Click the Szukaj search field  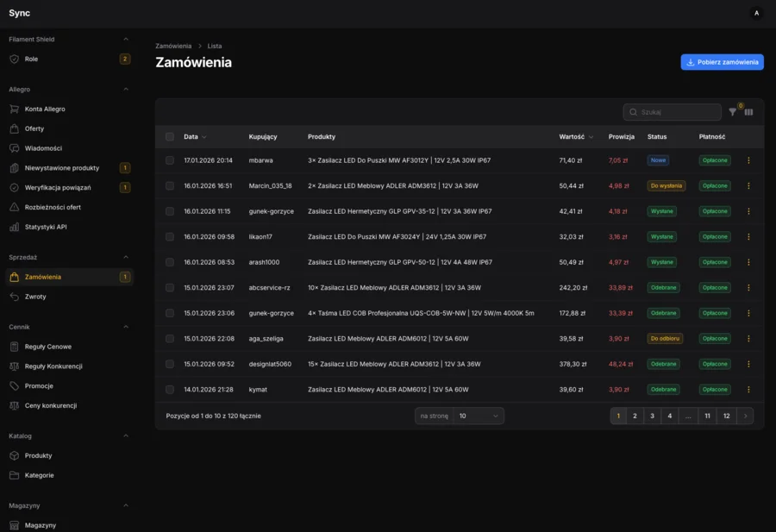click(672, 112)
